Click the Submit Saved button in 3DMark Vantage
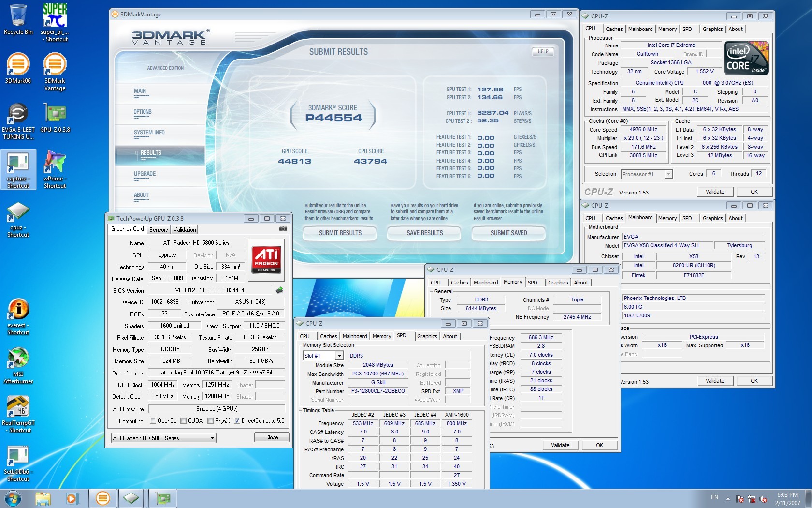 (x=509, y=233)
